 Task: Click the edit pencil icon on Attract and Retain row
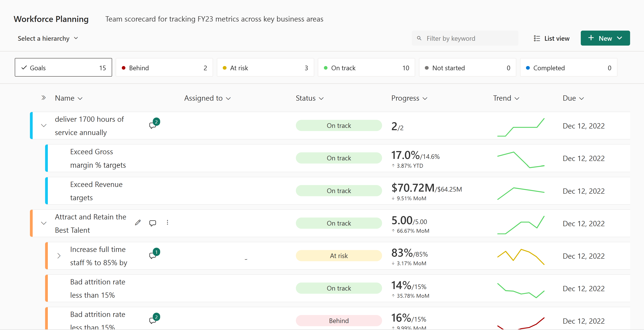[x=137, y=223]
